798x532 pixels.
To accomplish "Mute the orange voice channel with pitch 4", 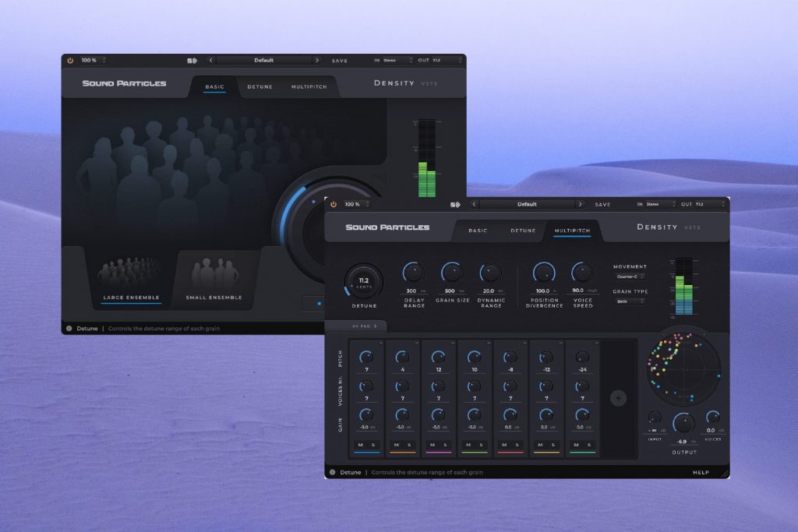I will pos(397,445).
